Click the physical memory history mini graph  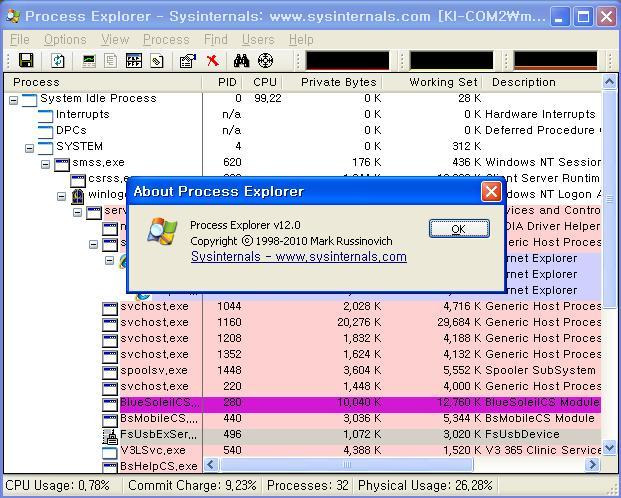pos(555,61)
